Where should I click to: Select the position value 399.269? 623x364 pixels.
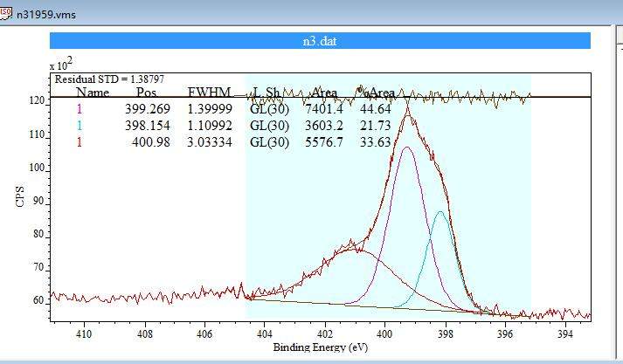coord(148,109)
